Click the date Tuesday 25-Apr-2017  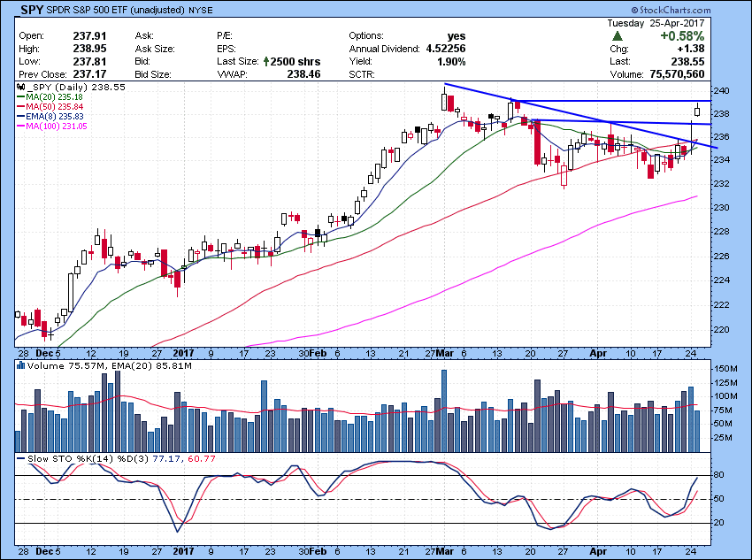(x=656, y=23)
